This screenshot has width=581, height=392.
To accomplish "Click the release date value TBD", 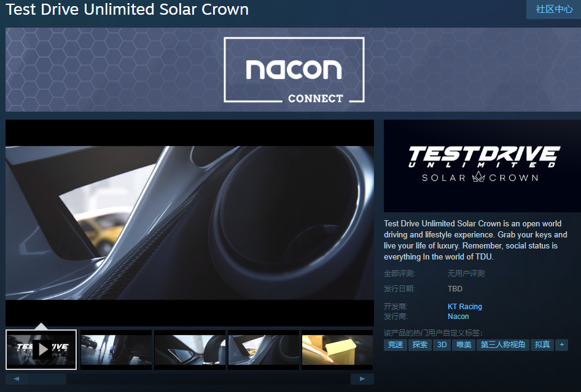I will pos(455,289).
